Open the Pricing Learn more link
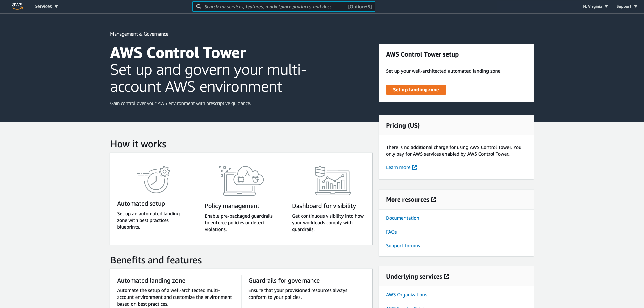The width and height of the screenshot is (644, 308). pos(401,167)
